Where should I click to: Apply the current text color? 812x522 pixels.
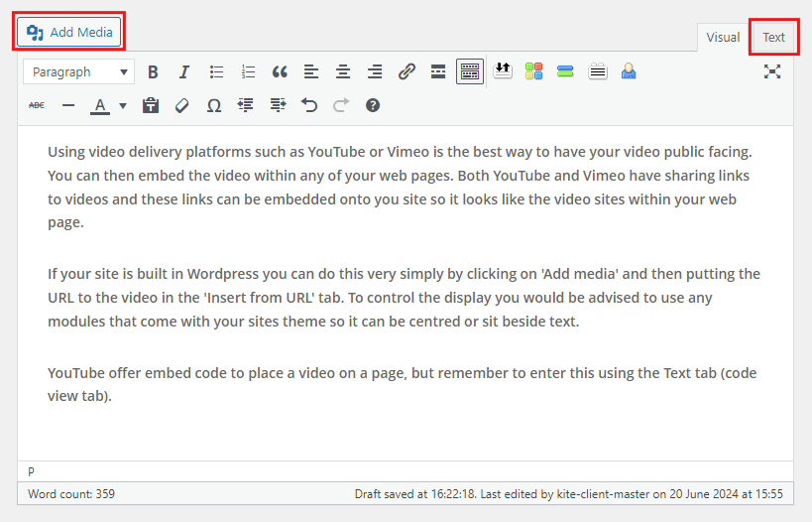tap(100, 106)
